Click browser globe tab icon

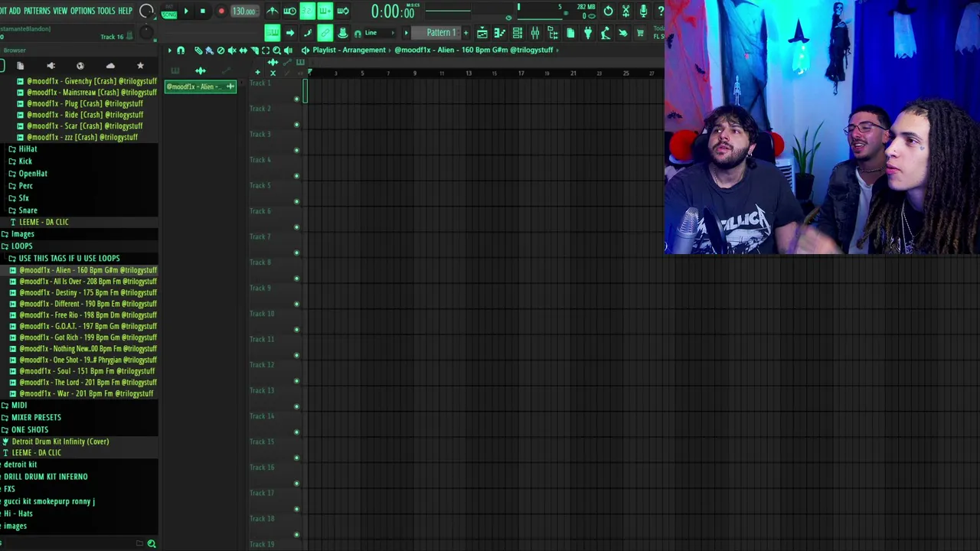(x=80, y=66)
